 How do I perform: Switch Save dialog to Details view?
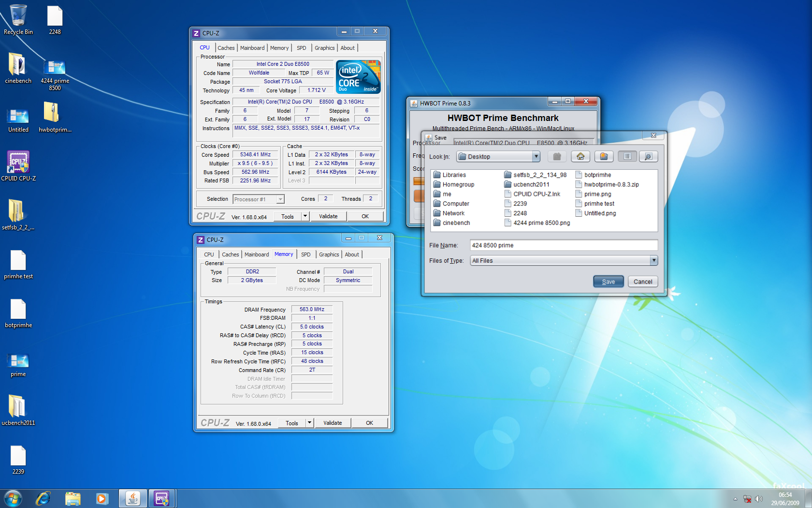pos(649,156)
